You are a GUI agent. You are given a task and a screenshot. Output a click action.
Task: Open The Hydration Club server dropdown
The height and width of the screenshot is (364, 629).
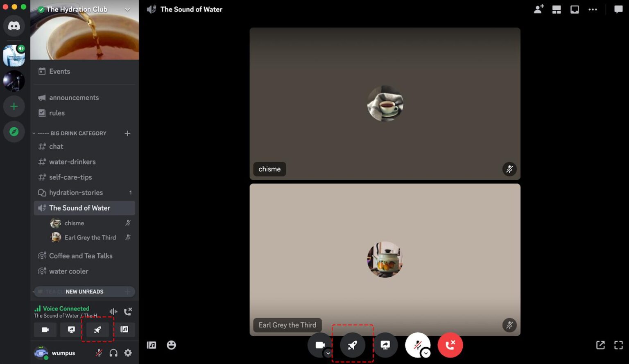tap(127, 9)
